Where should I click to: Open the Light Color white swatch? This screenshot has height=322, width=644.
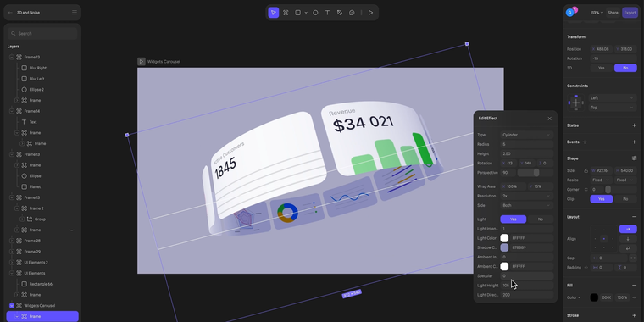(504, 238)
